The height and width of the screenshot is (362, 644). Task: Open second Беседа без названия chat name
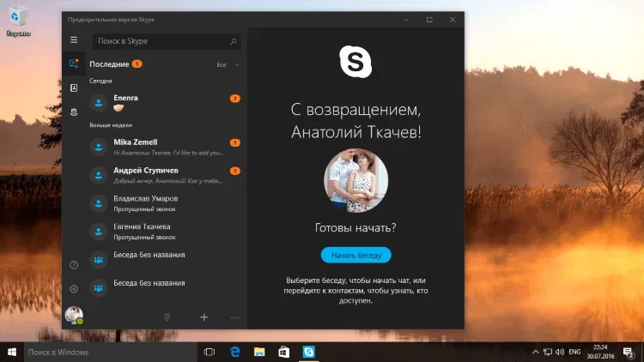click(149, 283)
